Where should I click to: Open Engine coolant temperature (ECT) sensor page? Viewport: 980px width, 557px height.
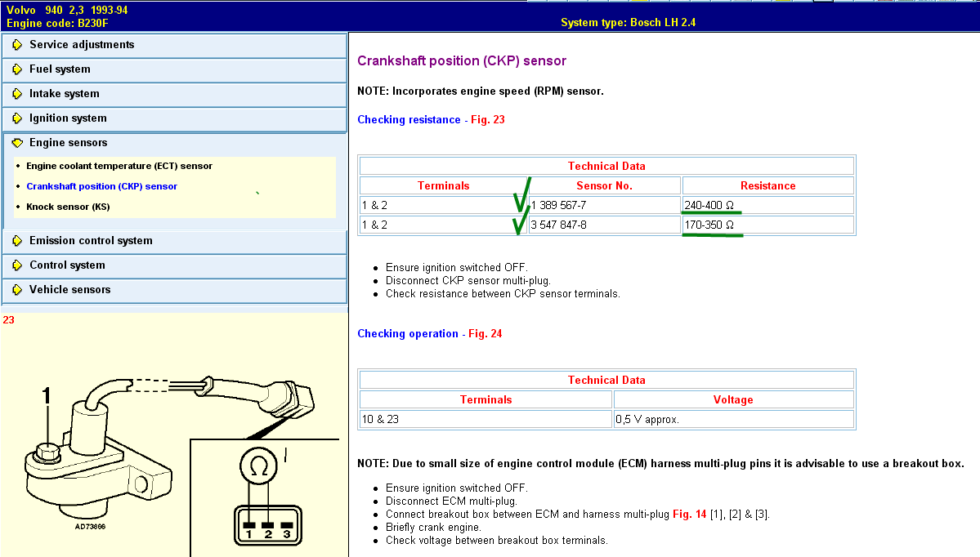[119, 166]
